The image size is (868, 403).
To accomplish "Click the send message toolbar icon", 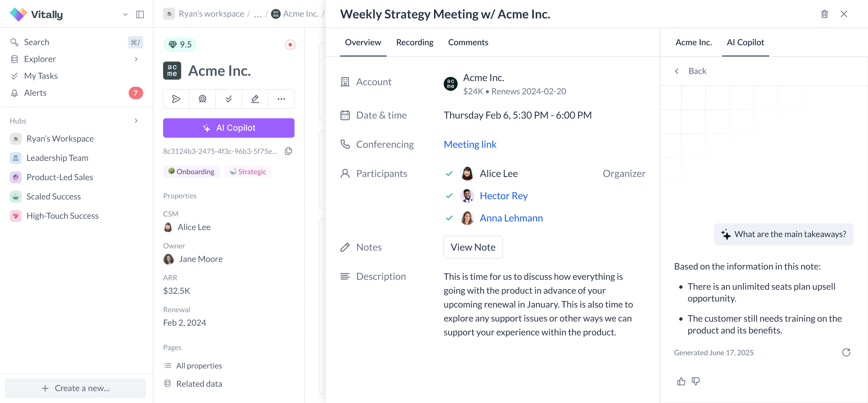I will tap(176, 99).
